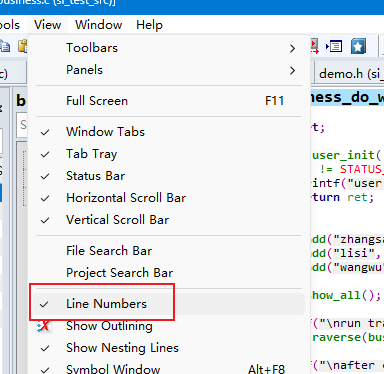Click the red "STATUS_" constant in code

(362, 169)
